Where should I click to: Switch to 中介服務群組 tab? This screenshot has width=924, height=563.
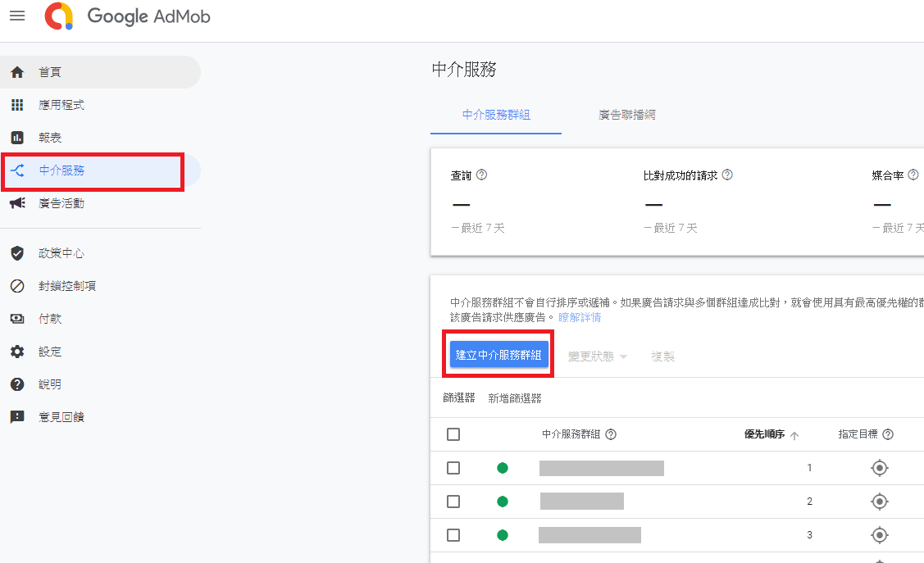coord(496,116)
